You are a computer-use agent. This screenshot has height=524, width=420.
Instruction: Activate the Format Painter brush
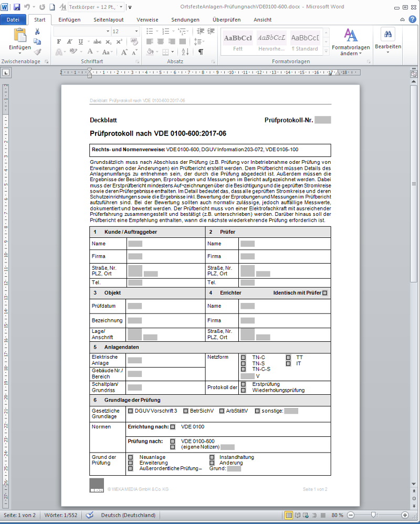click(37, 52)
